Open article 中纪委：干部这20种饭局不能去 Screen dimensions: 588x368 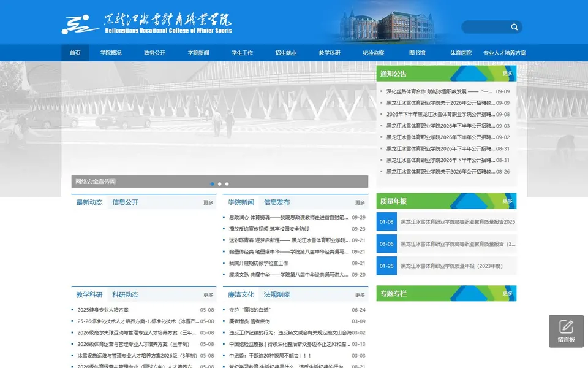(270, 356)
